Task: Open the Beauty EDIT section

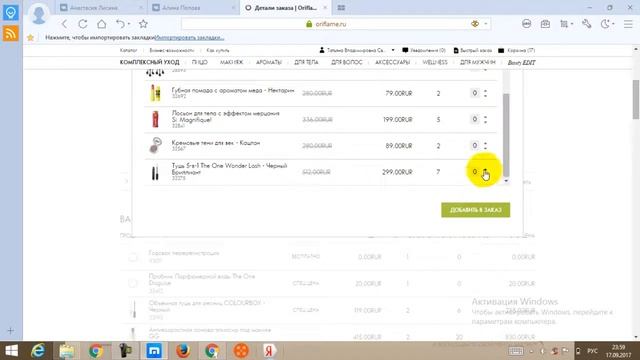Action: point(521,63)
